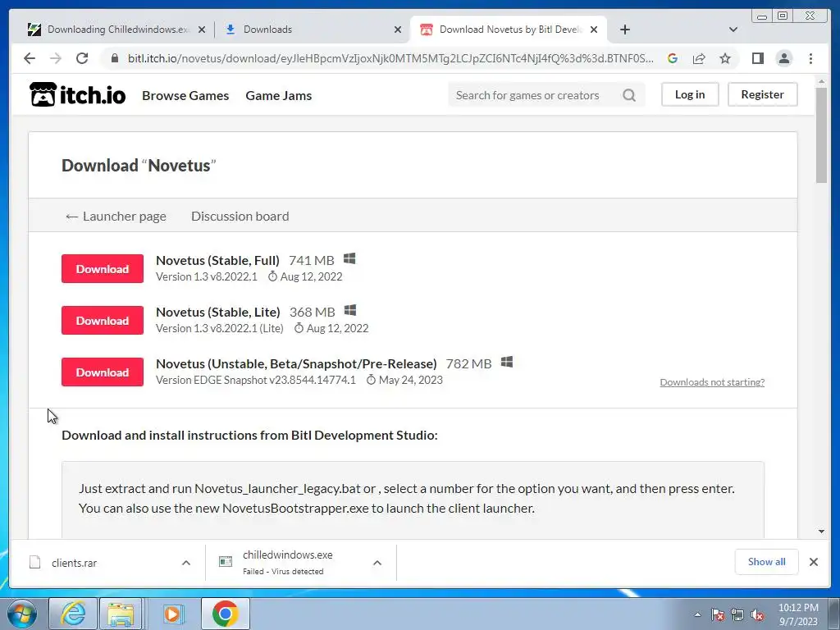Click 'Aug 12, 2022' date of Lite version
Screen dimensions: 840x630
[x=337, y=328]
